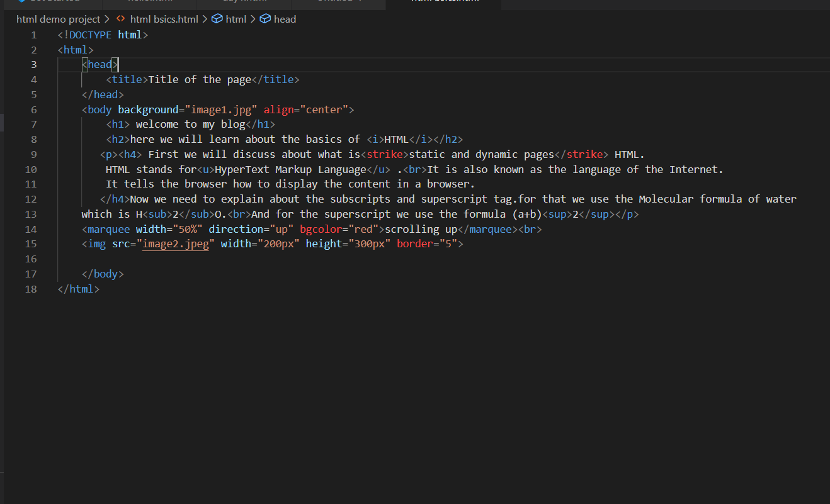Click the opening '<strike>' tag

pyautogui.click(x=385, y=154)
